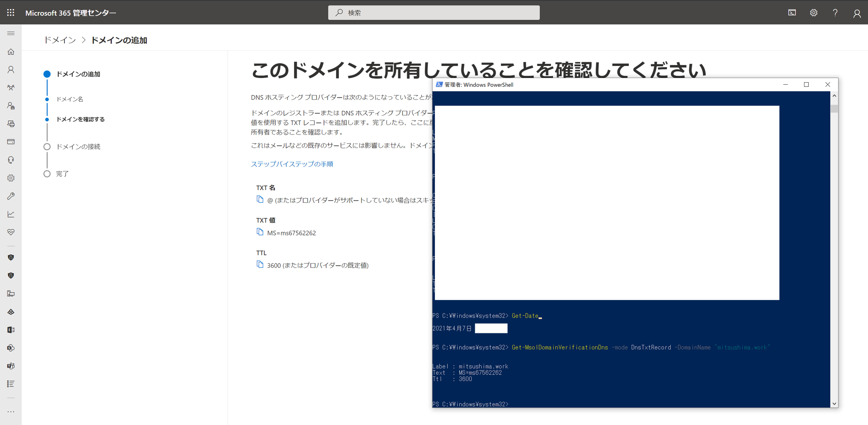Open the app launcher waffle icon
The height and width of the screenshot is (425, 868).
pyautogui.click(x=11, y=12)
